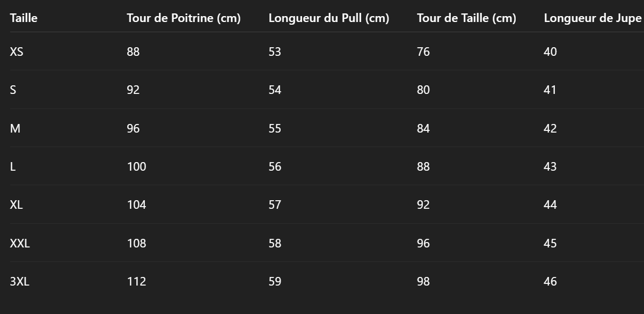The height and width of the screenshot is (314, 644).
Task: Select waist value 98 in 3XL row
Action: point(423,281)
